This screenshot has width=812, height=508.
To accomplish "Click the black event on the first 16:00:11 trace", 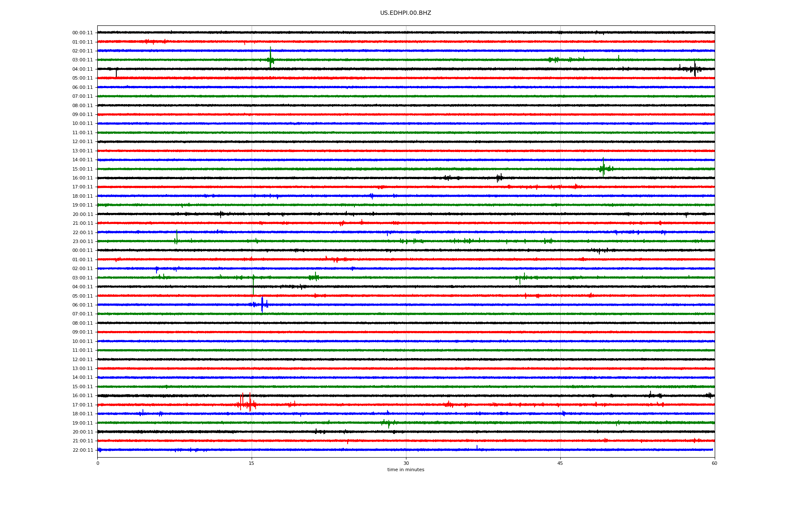I will (x=499, y=178).
